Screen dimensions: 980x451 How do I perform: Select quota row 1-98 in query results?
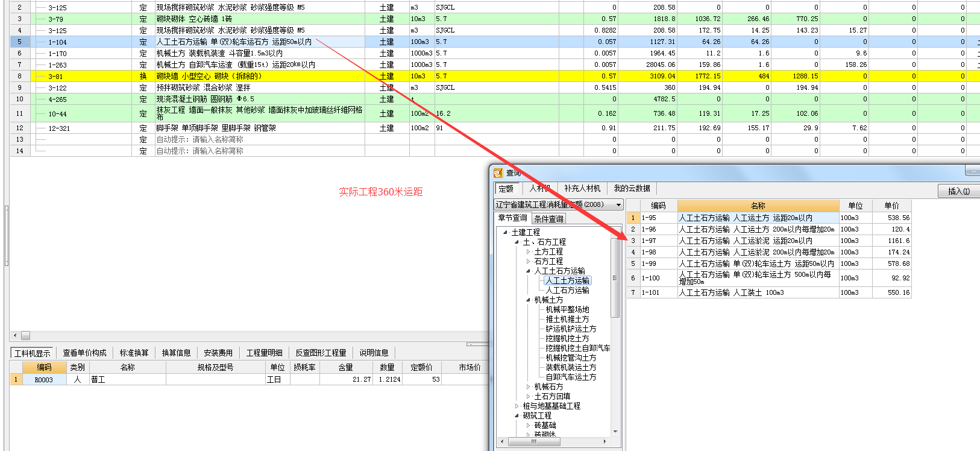768,252
